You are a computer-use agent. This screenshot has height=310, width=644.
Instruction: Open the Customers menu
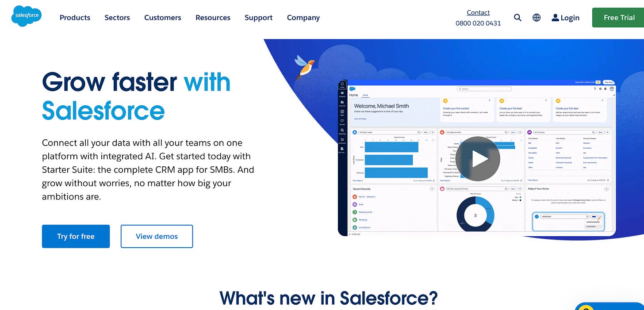click(163, 18)
